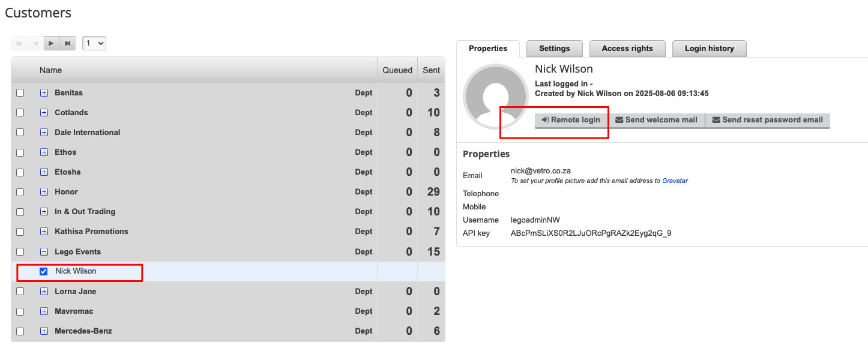The height and width of the screenshot is (357, 868).
Task: Expand the Mercedes-Benz customer row
Action: coord(44,331)
